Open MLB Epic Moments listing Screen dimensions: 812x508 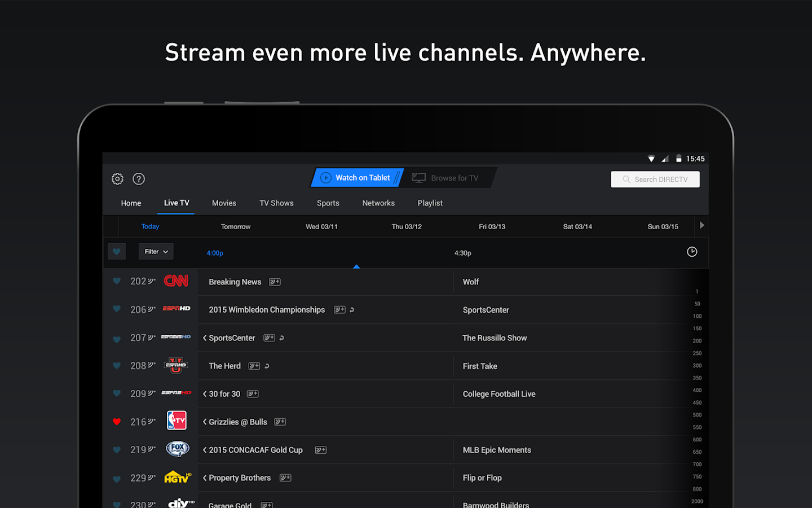[497, 450]
